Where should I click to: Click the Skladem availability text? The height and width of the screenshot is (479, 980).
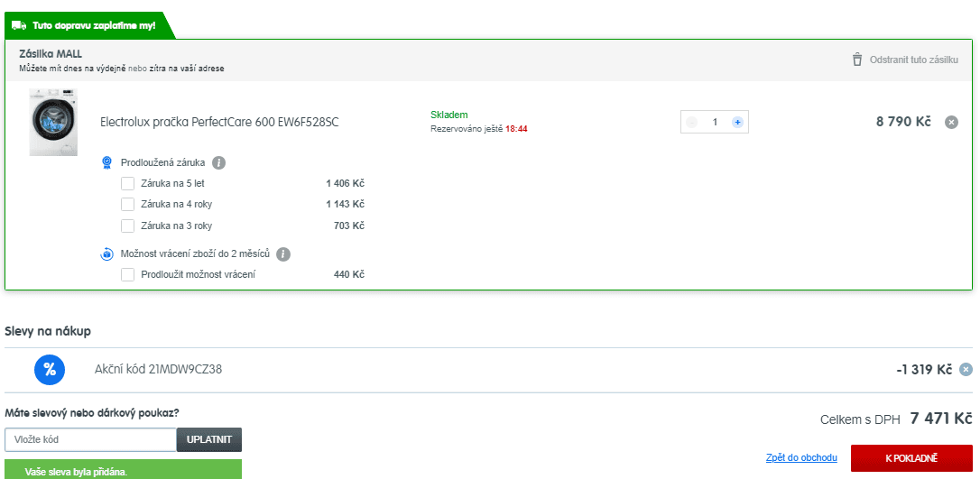click(x=448, y=115)
